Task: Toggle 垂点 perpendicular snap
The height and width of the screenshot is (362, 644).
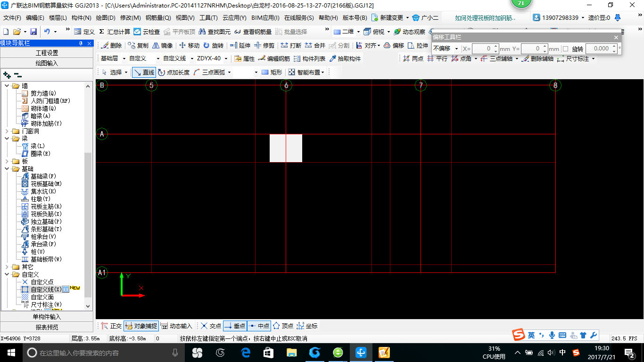Action: tap(234, 326)
